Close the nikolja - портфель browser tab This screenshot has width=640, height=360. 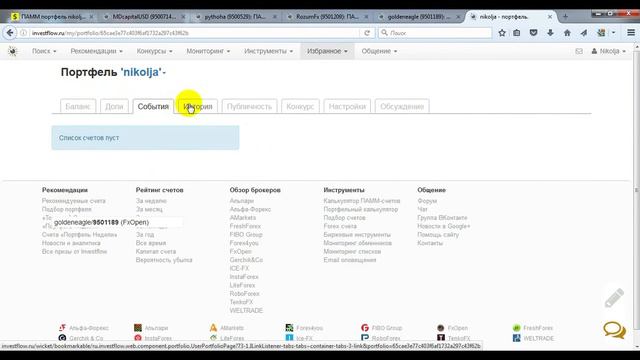(550, 17)
